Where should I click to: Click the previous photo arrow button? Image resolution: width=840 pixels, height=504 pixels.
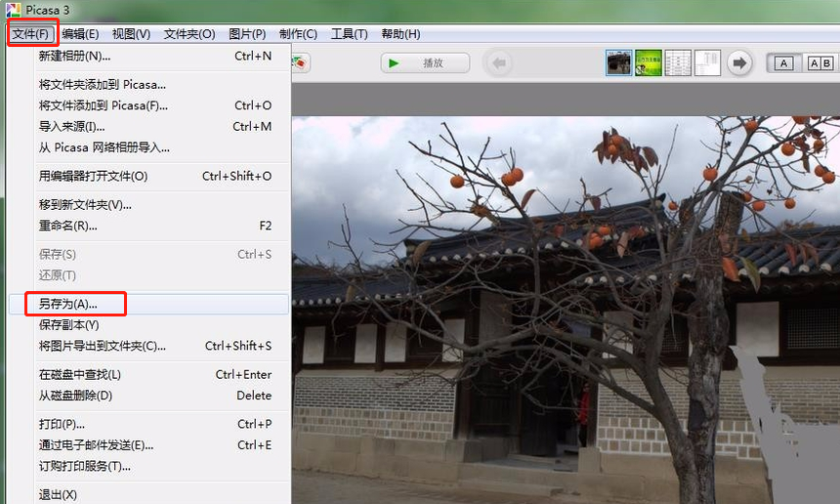point(499,63)
